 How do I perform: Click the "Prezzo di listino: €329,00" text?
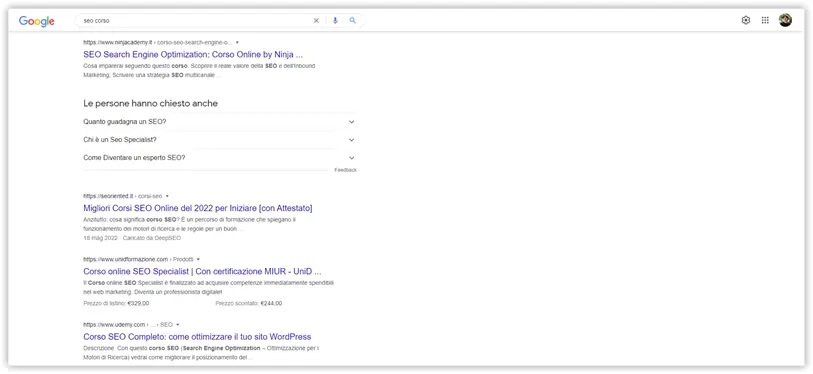[x=116, y=303]
